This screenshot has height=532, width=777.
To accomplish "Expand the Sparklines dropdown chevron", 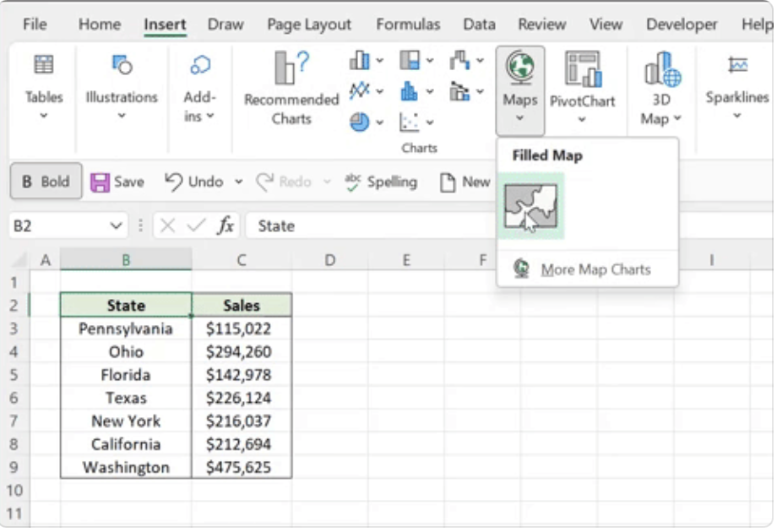I will (737, 116).
